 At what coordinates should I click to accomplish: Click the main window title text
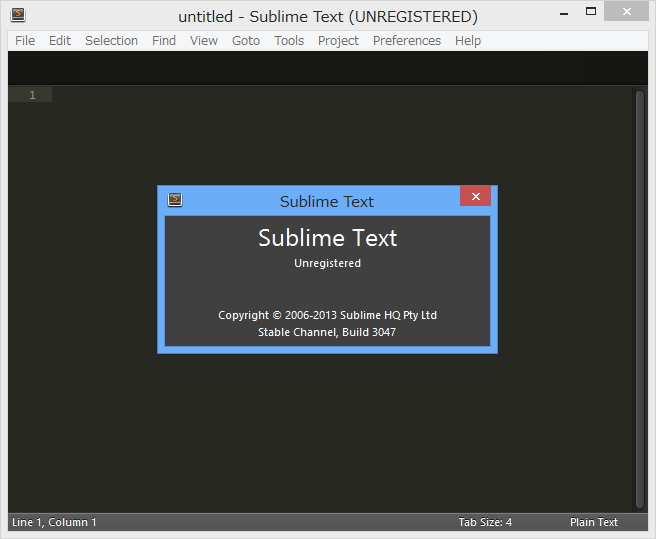pyautogui.click(x=328, y=17)
